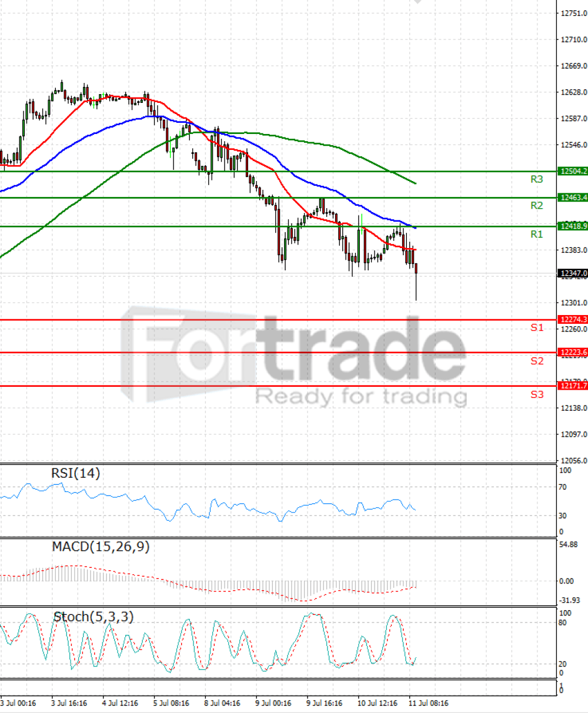
Task: Click the 9 Jul 00:16 time label
Action: click(x=273, y=703)
